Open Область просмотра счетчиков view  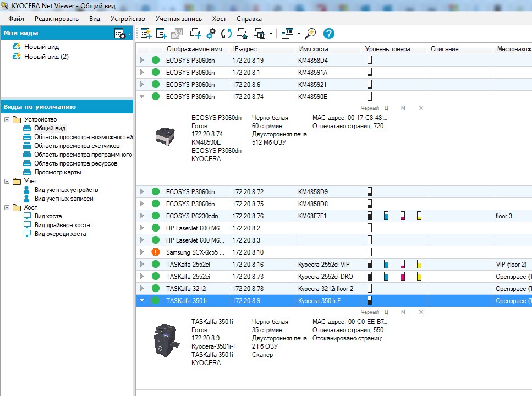tap(76, 146)
